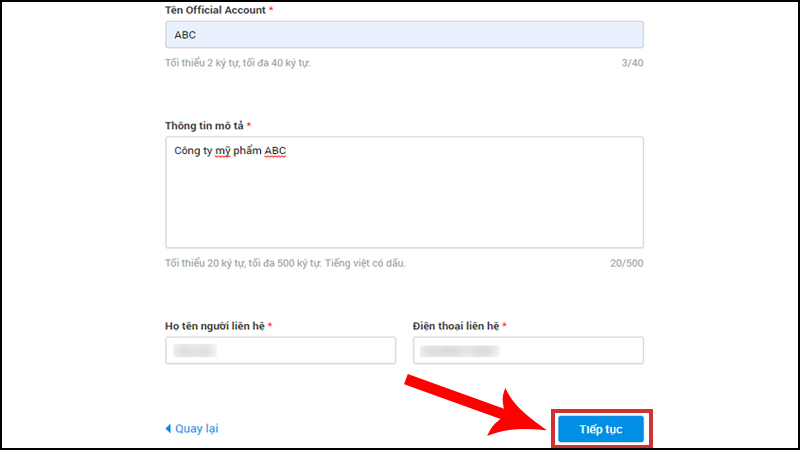Select the Họ tên người liên hệ field
This screenshot has height=450, width=800.
281,351
